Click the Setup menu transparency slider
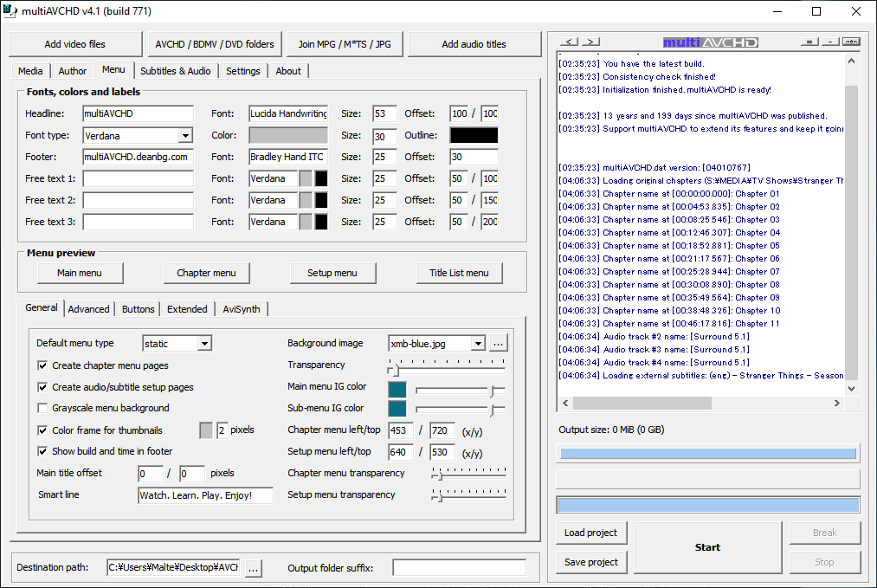Image resolution: width=877 pixels, height=588 pixels. [x=468, y=495]
